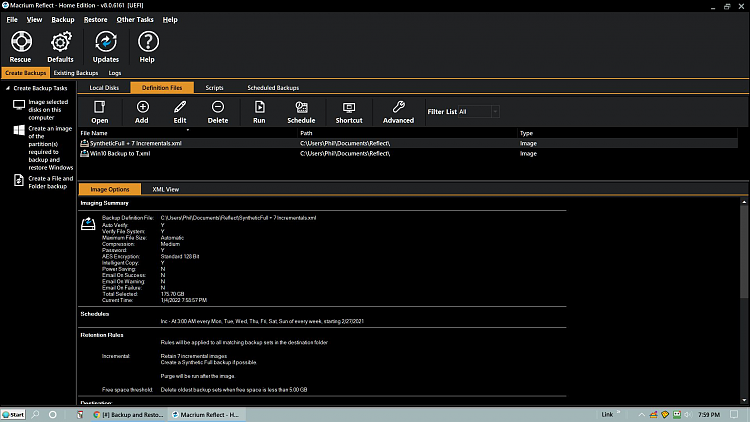
Task: Open the Restore menu
Action: (x=96, y=20)
